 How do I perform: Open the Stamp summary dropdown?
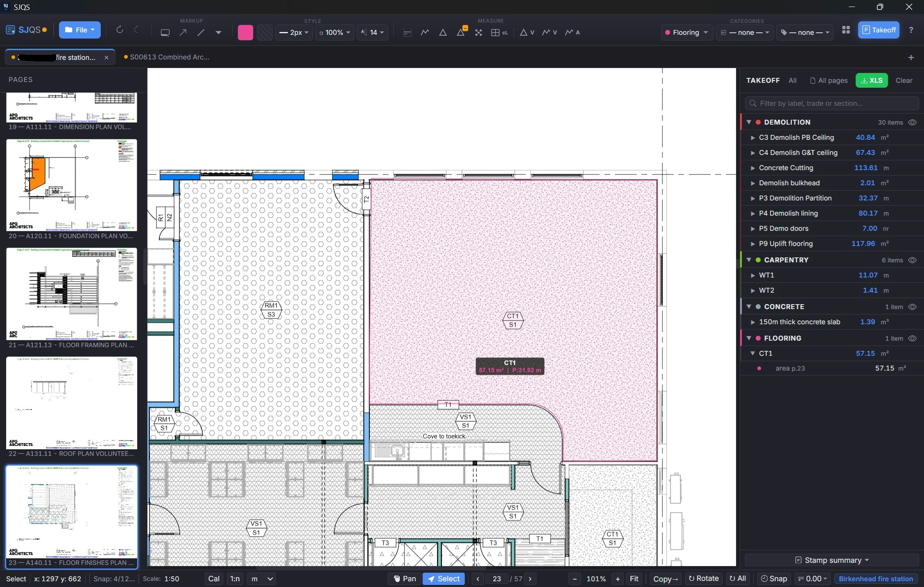[x=831, y=560]
